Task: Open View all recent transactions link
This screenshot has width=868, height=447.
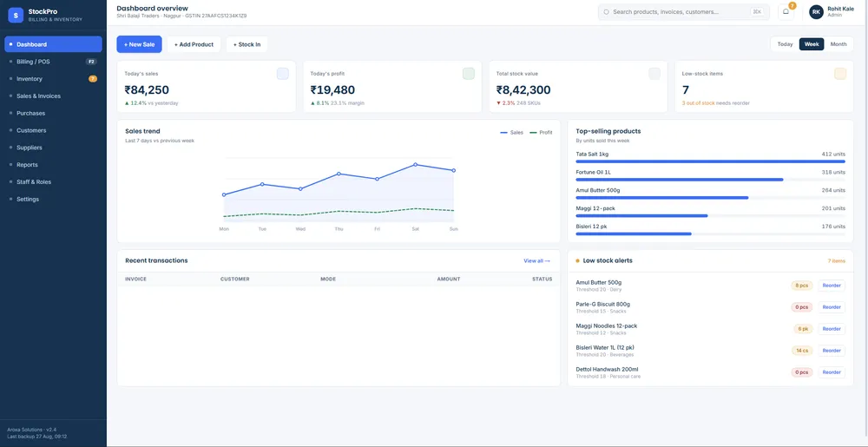Action: (537, 260)
